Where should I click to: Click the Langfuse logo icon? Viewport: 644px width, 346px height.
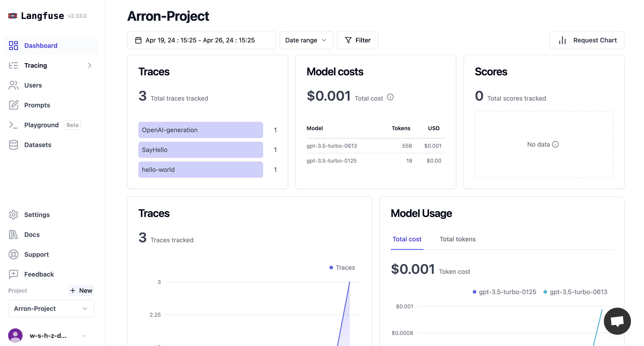click(x=12, y=16)
